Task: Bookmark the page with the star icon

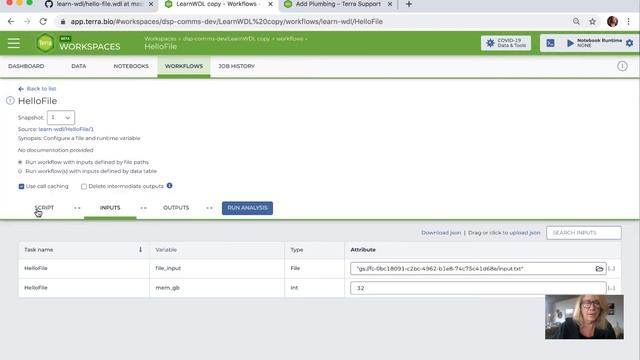Action: pos(592,21)
